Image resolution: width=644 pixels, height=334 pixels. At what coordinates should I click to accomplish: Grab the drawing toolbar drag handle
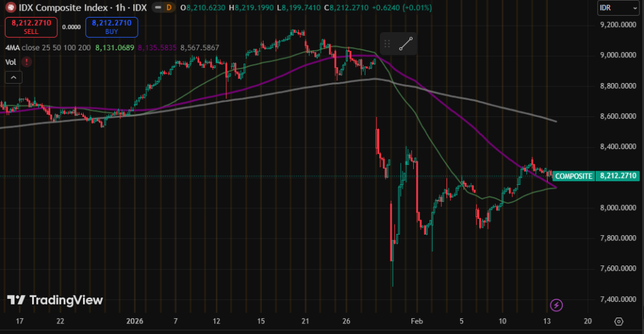click(387, 43)
